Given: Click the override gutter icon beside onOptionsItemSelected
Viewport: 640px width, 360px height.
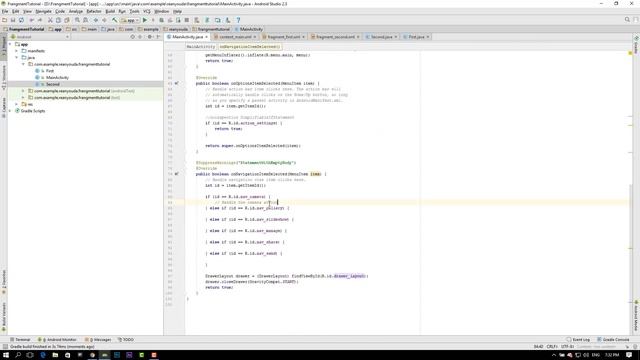Looking at the screenshot, I should (x=176, y=83).
